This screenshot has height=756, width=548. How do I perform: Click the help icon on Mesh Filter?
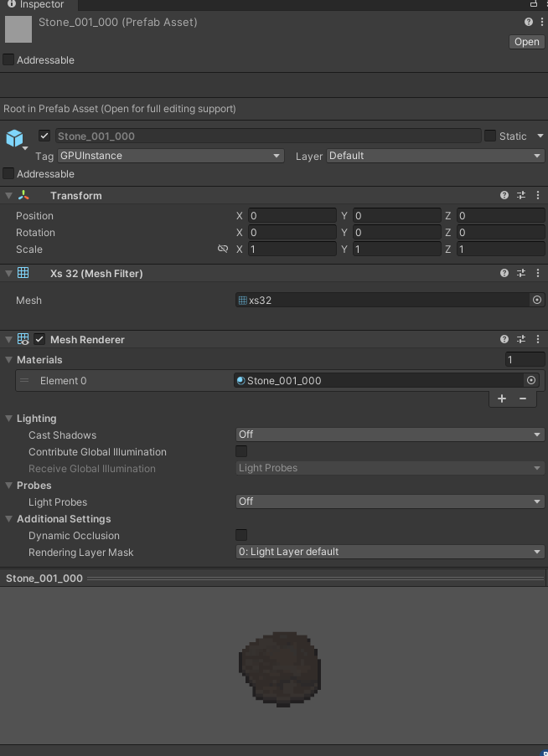coord(503,272)
